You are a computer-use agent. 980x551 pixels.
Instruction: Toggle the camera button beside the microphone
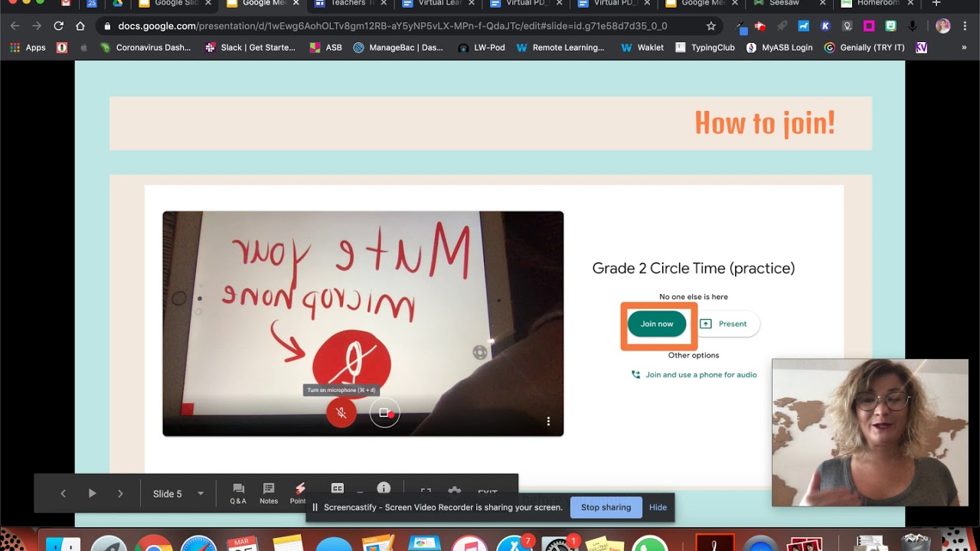384,413
